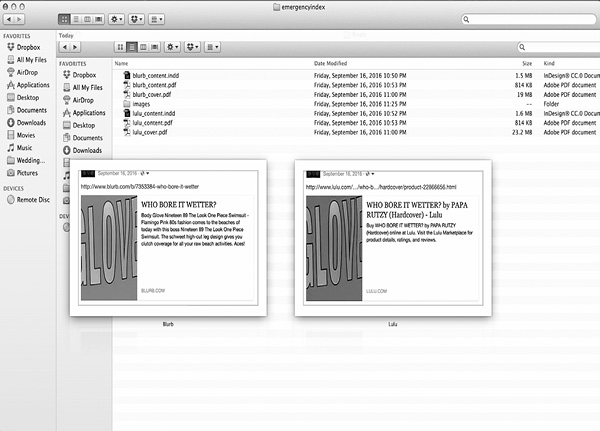
Task: Go back in outer Finder window toolbar
Action: (9, 19)
